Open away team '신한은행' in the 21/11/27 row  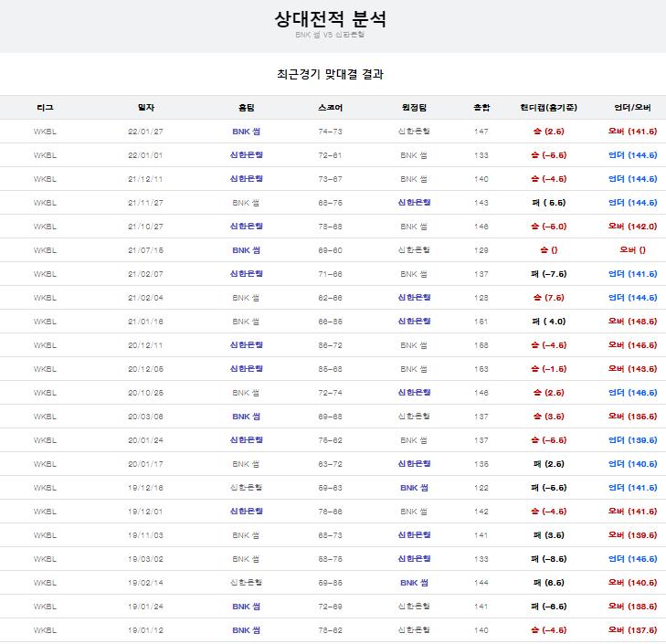414,203
